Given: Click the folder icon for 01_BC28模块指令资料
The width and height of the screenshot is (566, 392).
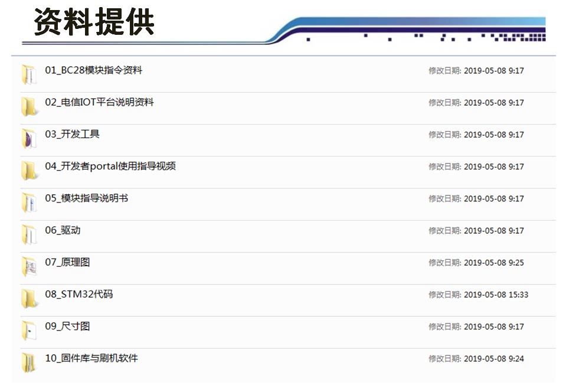Looking at the screenshot, I should click(28, 74).
